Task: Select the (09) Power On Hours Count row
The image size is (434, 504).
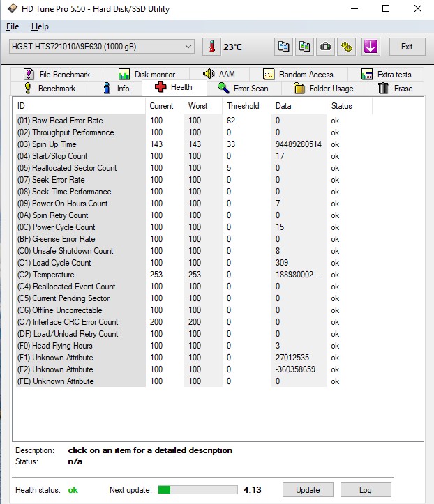Action: (x=194, y=204)
